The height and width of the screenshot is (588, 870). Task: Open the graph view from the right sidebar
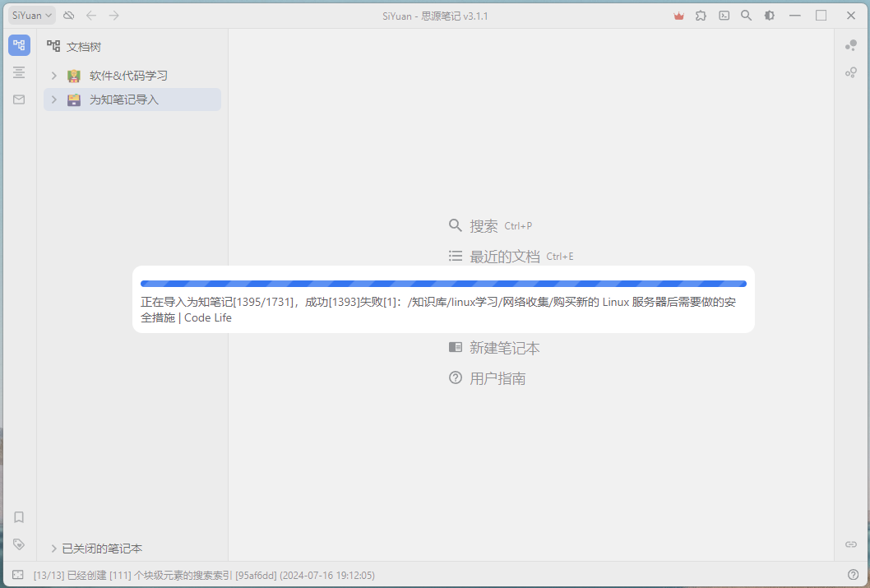coord(850,45)
